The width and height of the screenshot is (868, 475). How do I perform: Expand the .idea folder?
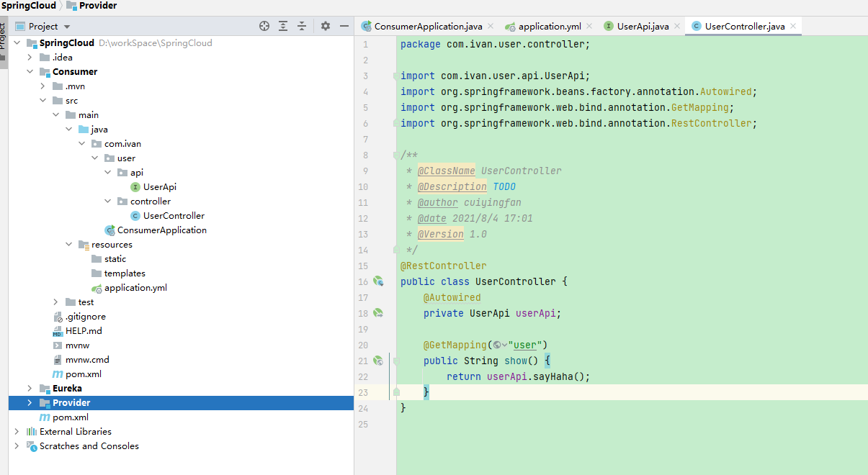coord(30,58)
